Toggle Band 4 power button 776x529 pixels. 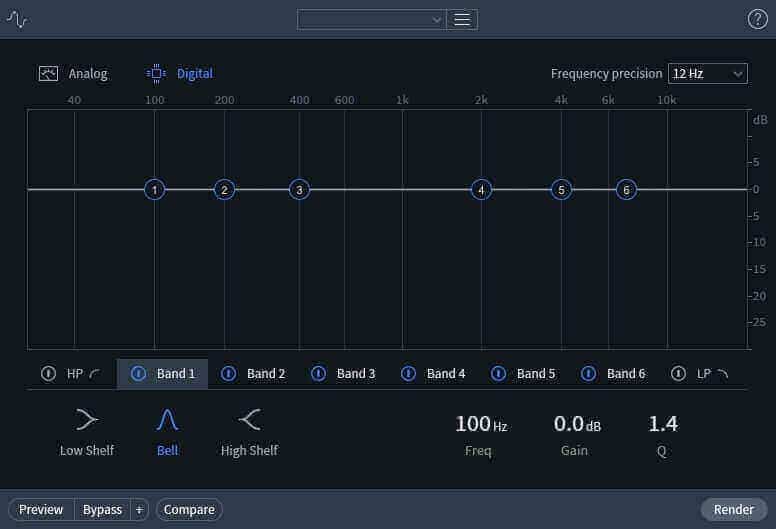point(408,374)
